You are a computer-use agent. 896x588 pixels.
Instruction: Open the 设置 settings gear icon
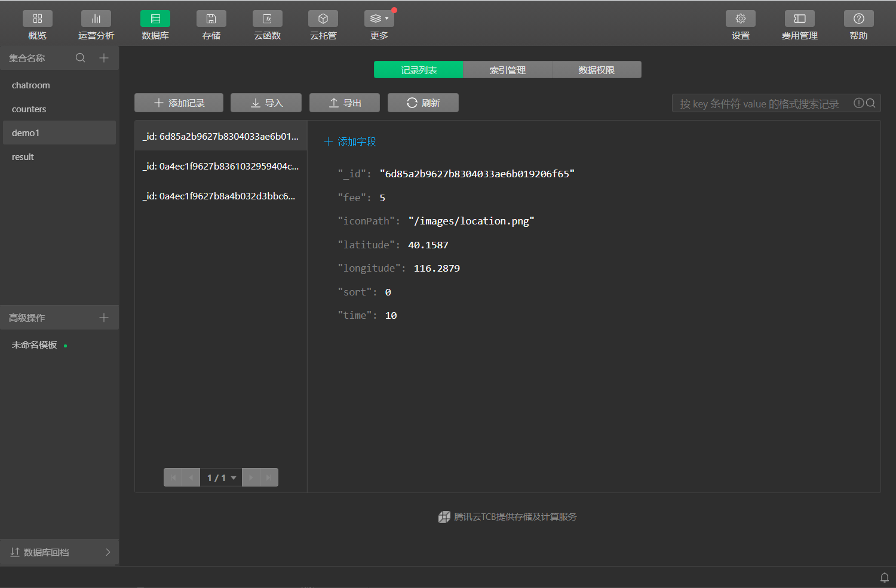point(741,19)
